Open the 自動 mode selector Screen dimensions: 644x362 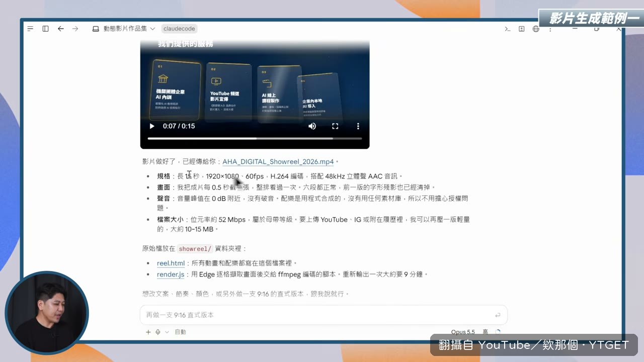pyautogui.click(x=180, y=332)
